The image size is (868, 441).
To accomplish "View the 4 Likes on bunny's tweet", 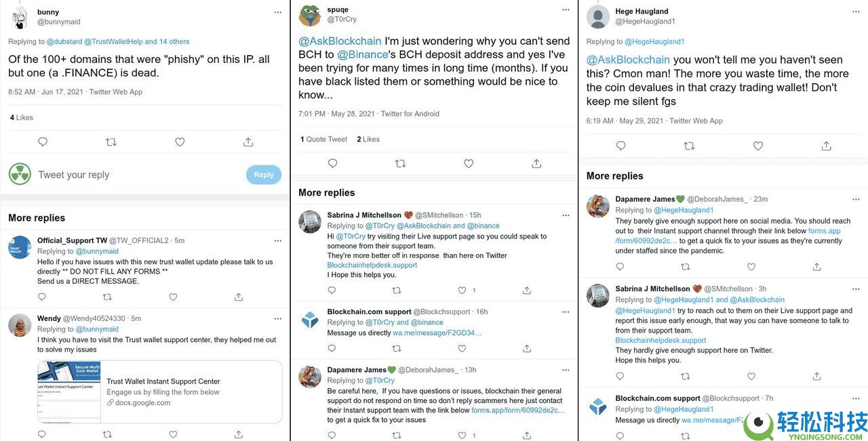I will (x=22, y=117).
